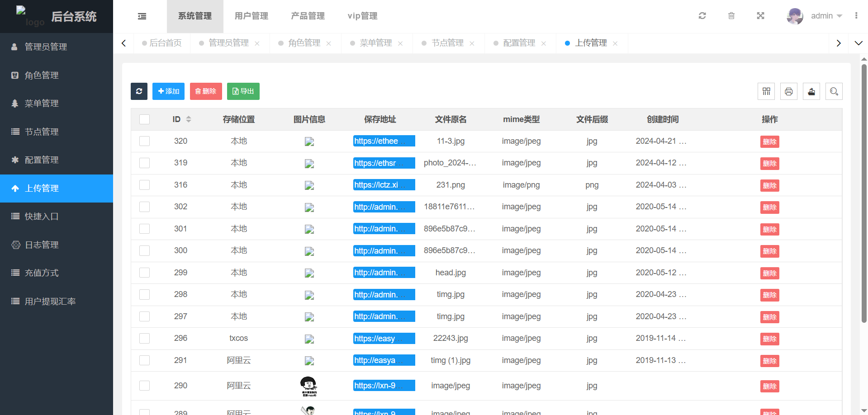
Task: Click the table export icon beside print
Action: pyautogui.click(x=811, y=91)
